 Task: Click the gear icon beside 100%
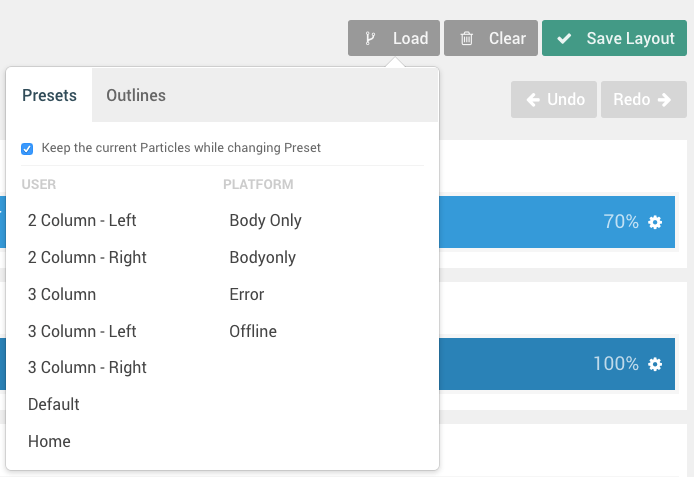pyautogui.click(x=655, y=364)
